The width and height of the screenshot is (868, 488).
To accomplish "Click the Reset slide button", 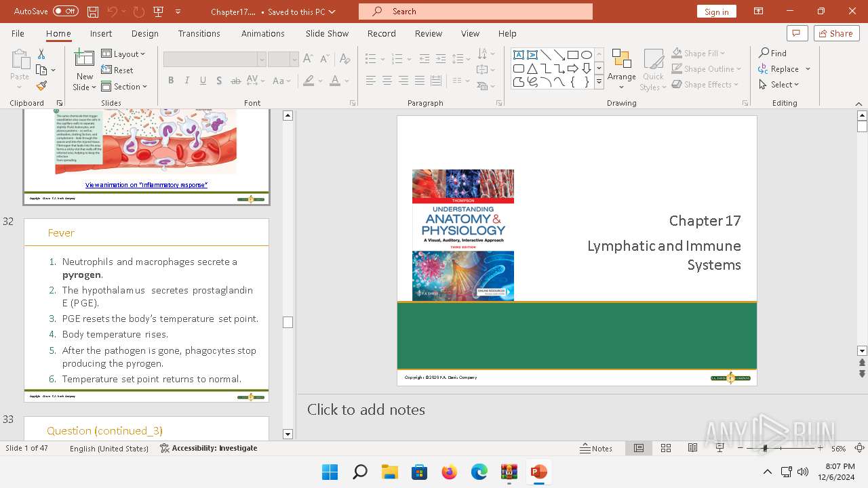I will point(117,70).
